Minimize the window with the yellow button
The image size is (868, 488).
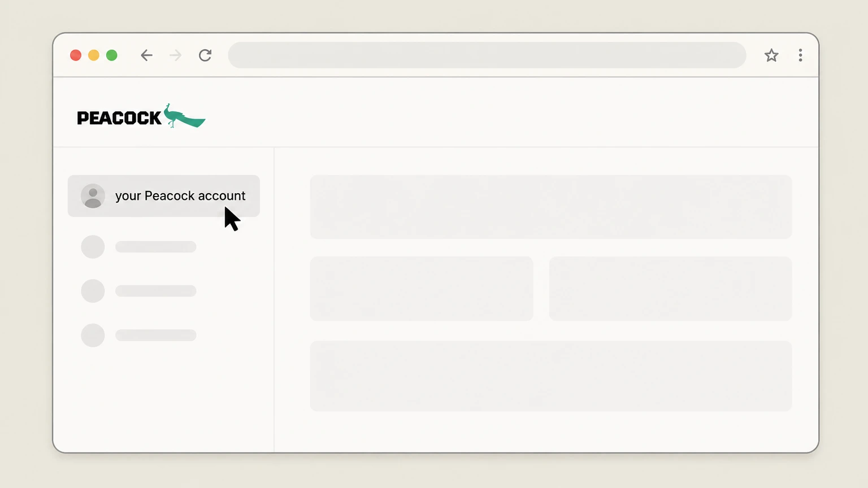click(94, 55)
